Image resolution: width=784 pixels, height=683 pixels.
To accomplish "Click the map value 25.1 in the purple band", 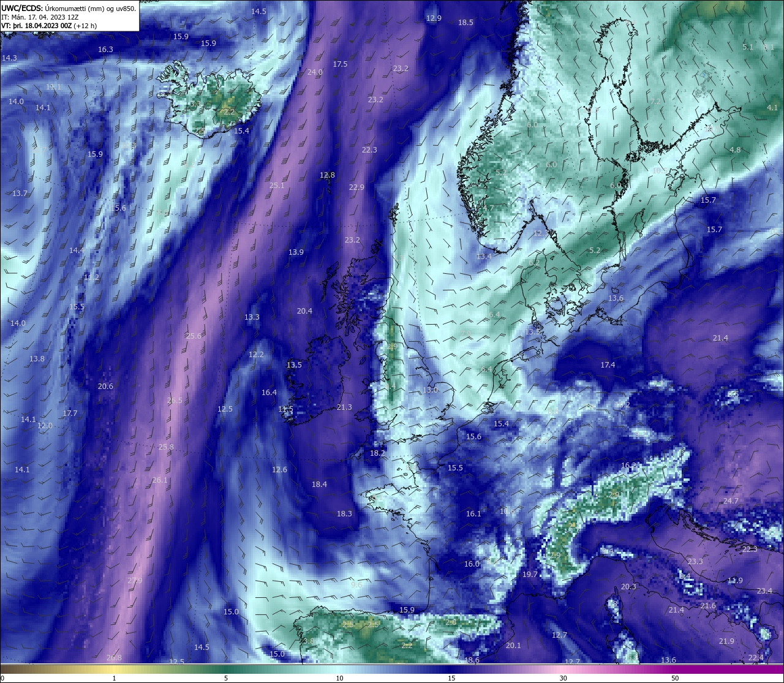I will point(277,186).
